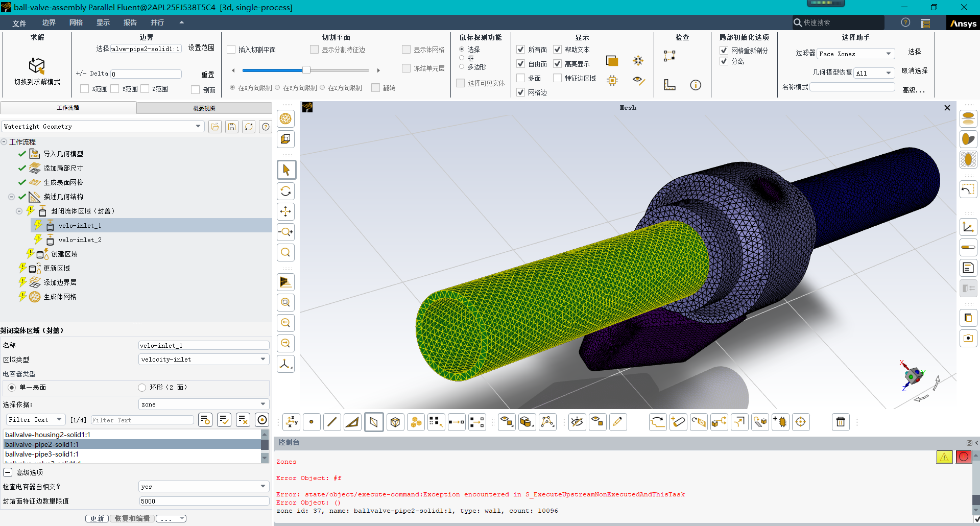980x526 pixels.
Task: Click the 高级... button in selection helper
Action: click(914, 90)
